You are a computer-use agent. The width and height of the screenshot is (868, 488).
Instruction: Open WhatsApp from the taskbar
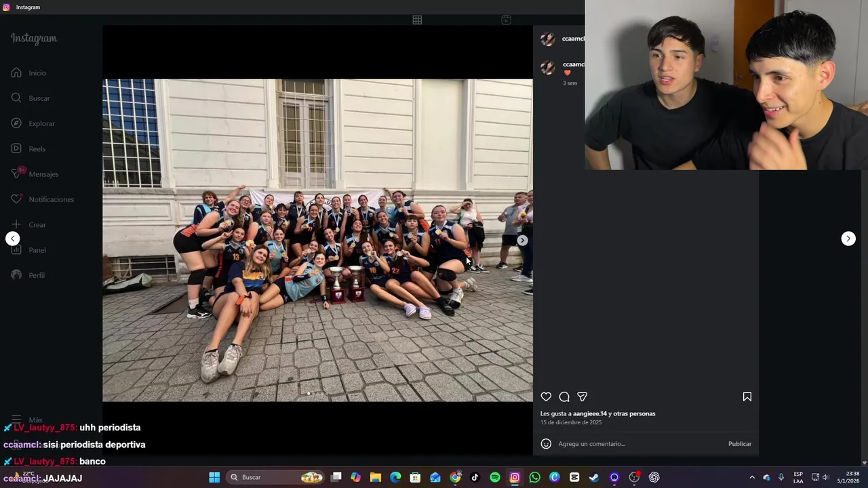(x=534, y=477)
